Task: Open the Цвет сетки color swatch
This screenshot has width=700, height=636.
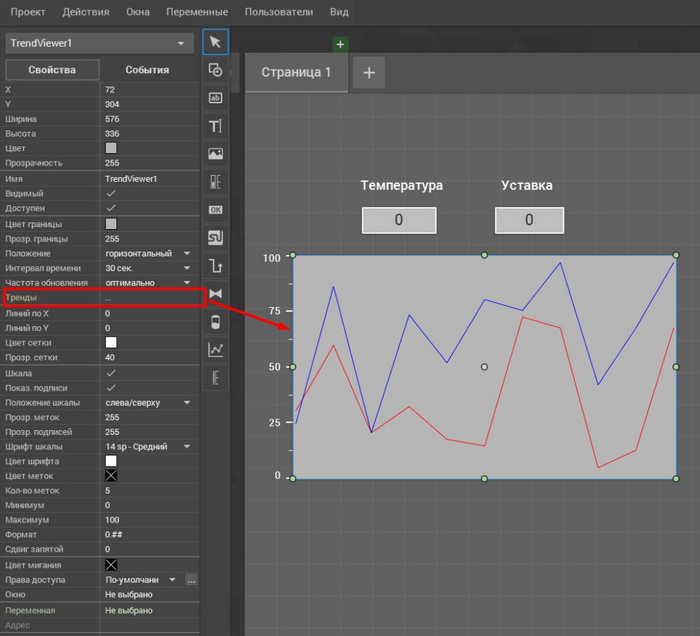Action: coord(111,342)
